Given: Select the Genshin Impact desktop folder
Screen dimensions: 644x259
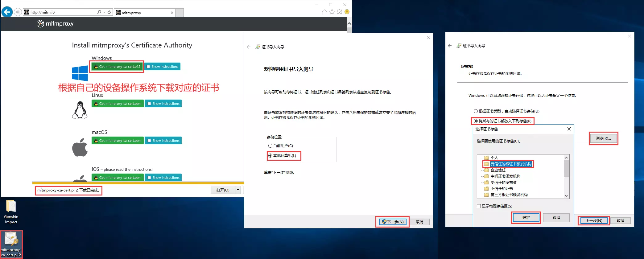Looking at the screenshot, I should tap(11, 212).
